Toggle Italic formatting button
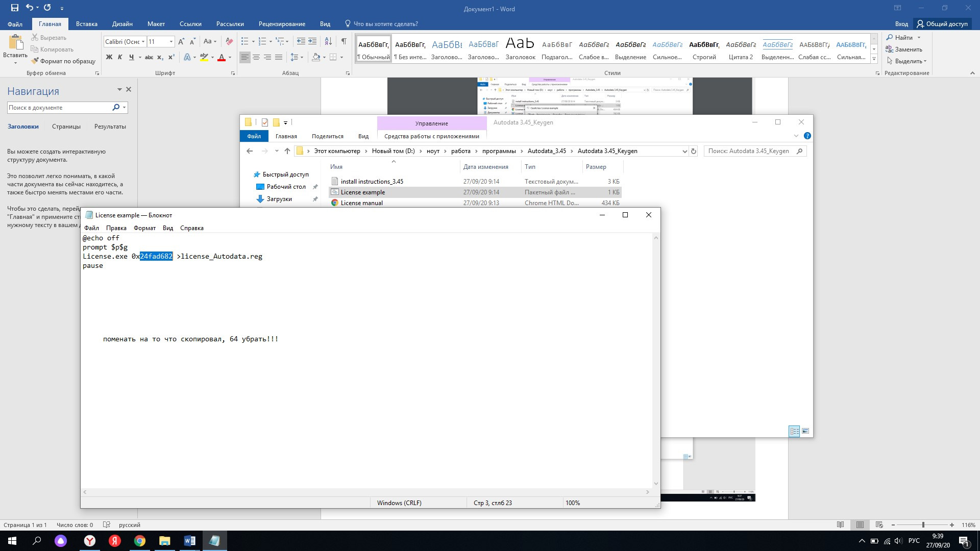 [120, 57]
